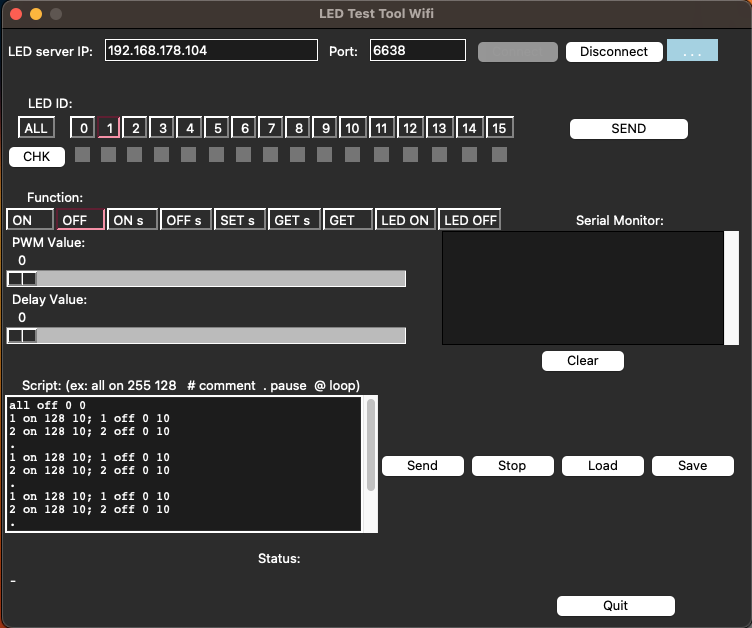The height and width of the screenshot is (628, 752).
Task: Choose the OFF function
Action: [81, 220]
